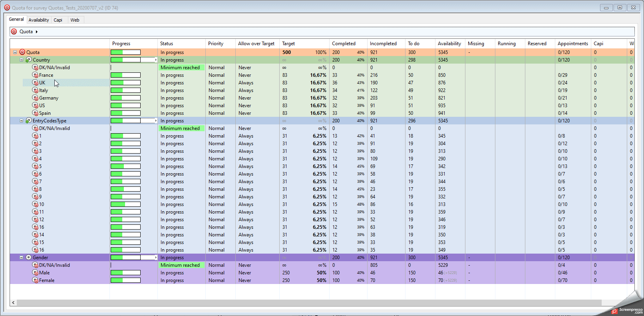The height and width of the screenshot is (316, 644).
Task: Collapse the EntryCodesType tree node
Action: click(x=22, y=120)
